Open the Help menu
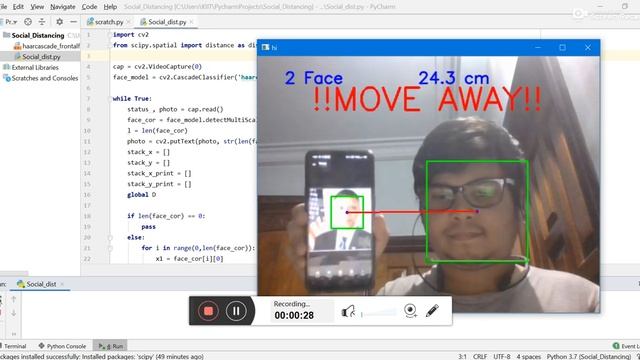The height and width of the screenshot is (360, 640). (110, 7)
